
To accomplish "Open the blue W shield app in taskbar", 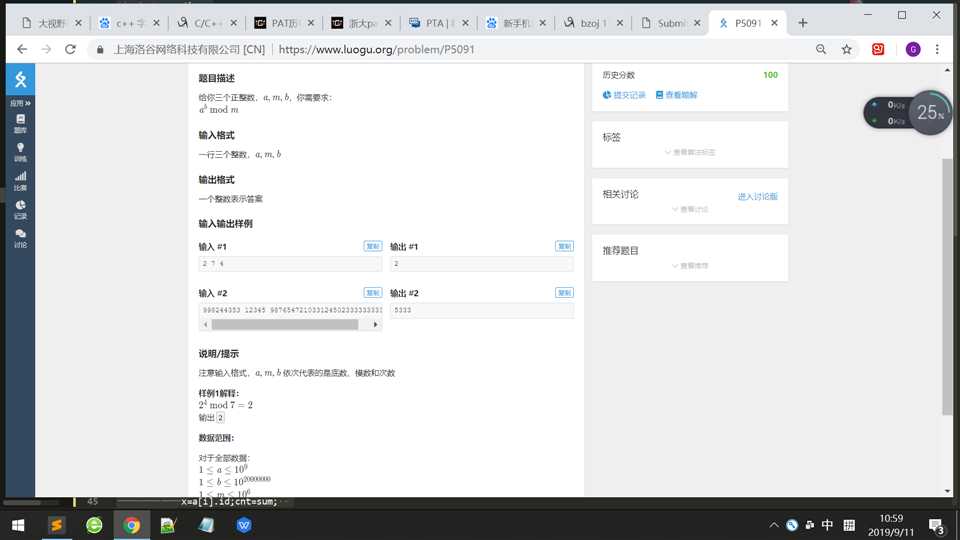I will (x=244, y=525).
